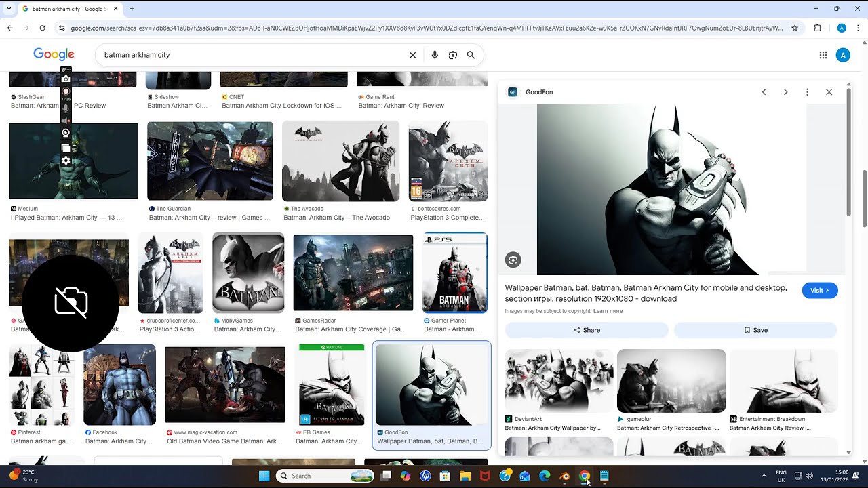868x488 pixels.
Task: Open The Avocado Arkham City thumbnail
Action: click(341, 161)
